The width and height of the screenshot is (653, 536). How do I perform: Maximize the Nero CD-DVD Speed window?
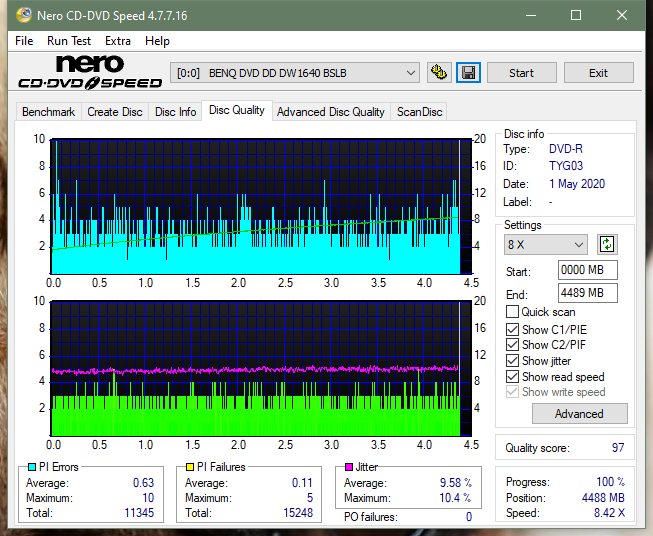(x=576, y=15)
